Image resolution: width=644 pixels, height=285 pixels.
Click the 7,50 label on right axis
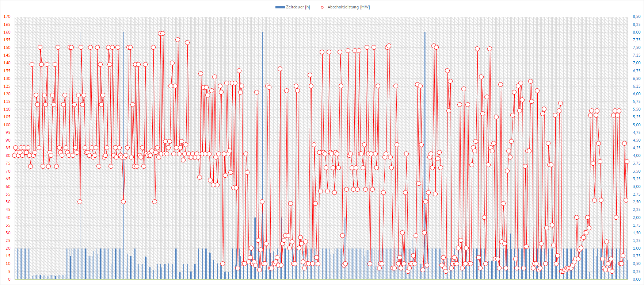coord(636,47)
